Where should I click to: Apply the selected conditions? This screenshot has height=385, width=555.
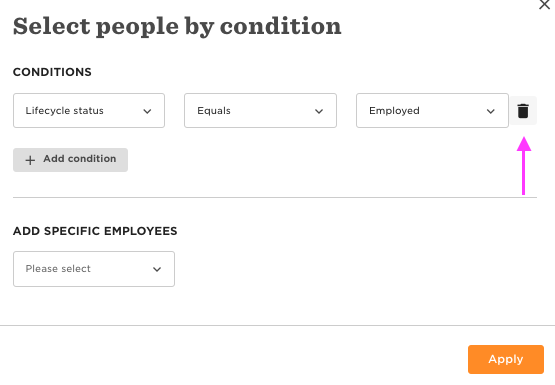click(x=506, y=359)
